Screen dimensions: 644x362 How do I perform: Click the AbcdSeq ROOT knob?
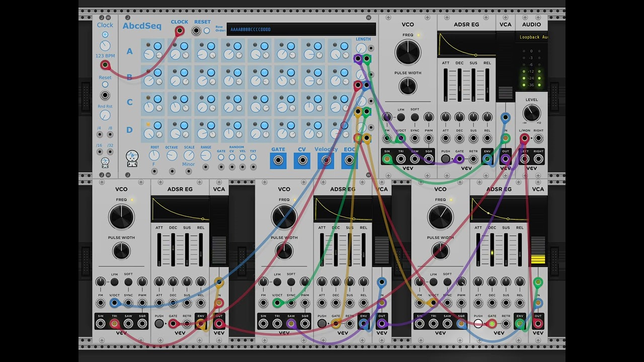(x=154, y=156)
